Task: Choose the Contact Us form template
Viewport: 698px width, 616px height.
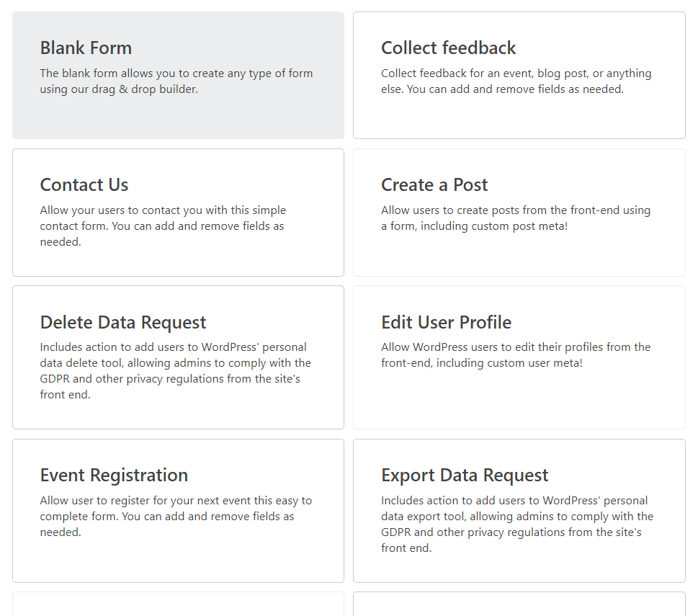Action: point(178,213)
